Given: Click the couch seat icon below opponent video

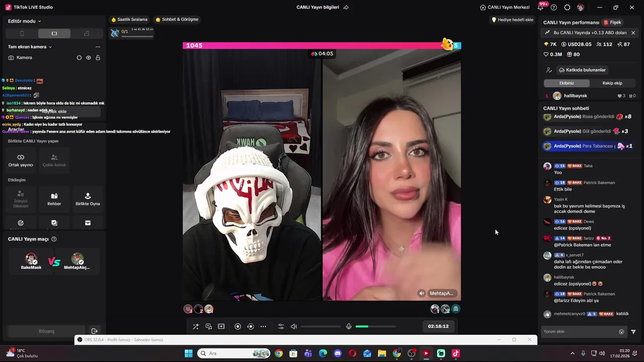Looking at the screenshot, I should [x=456, y=309].
